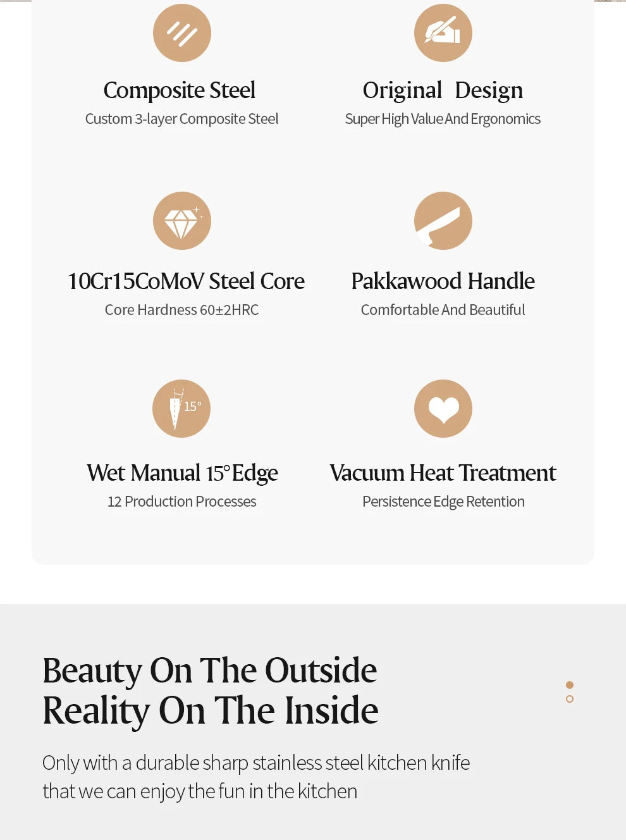
Task: Click the Beauty On The Outside headline
Action: click(x=209, y=670)
